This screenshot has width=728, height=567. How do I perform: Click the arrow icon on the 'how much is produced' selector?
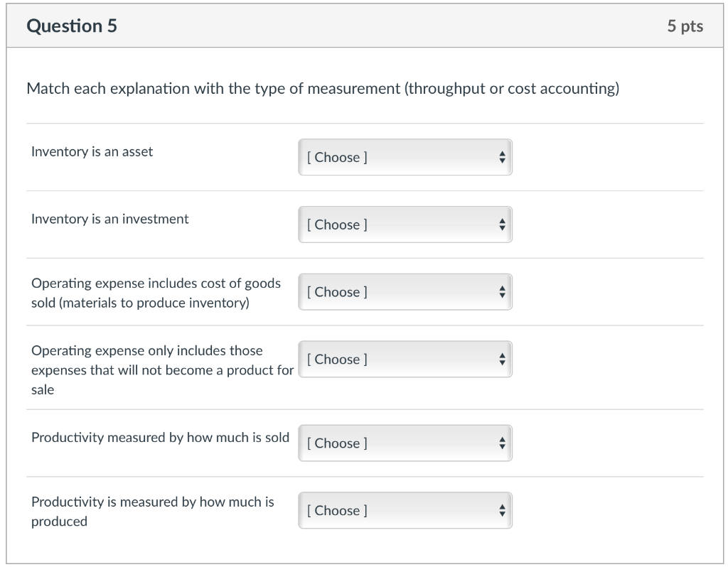click(x=502, y=511)
